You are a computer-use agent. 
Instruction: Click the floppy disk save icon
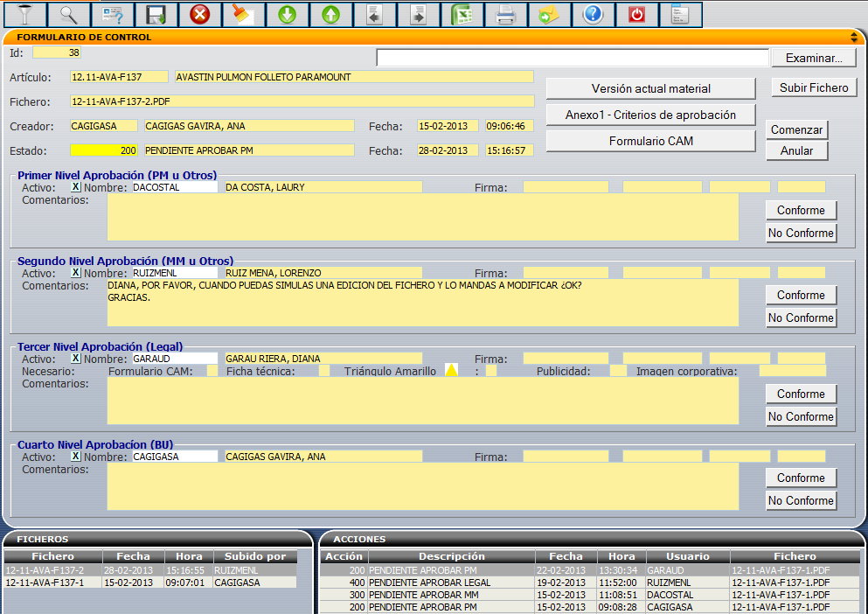156,14
